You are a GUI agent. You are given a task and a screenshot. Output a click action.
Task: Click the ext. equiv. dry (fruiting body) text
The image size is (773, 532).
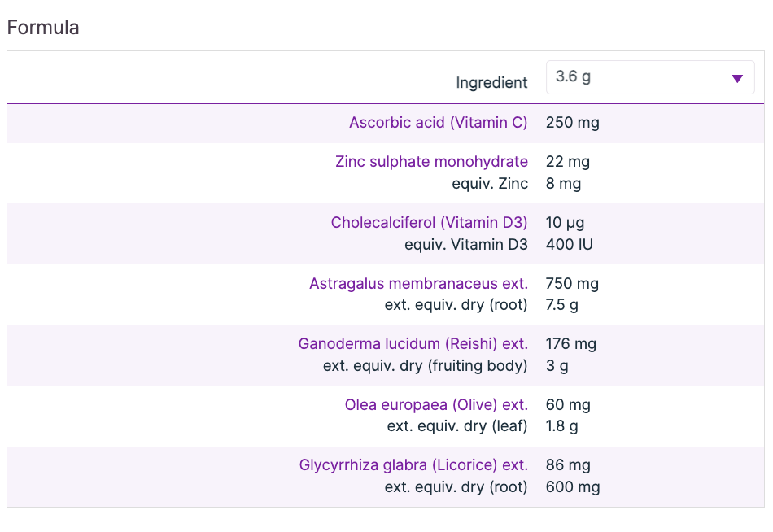pos(425,365)
